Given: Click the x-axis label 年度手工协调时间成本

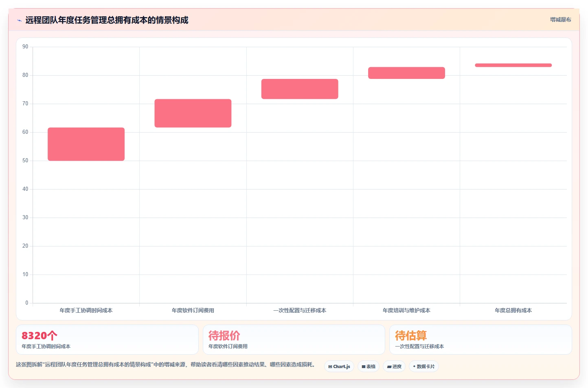Looking at the screenshot, I should tap(86, 310).
